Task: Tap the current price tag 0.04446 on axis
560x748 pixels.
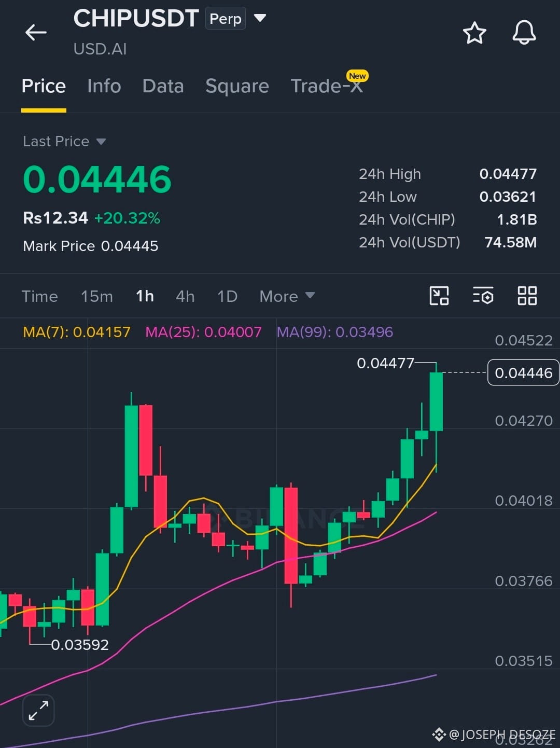Action: click(523, 372)
